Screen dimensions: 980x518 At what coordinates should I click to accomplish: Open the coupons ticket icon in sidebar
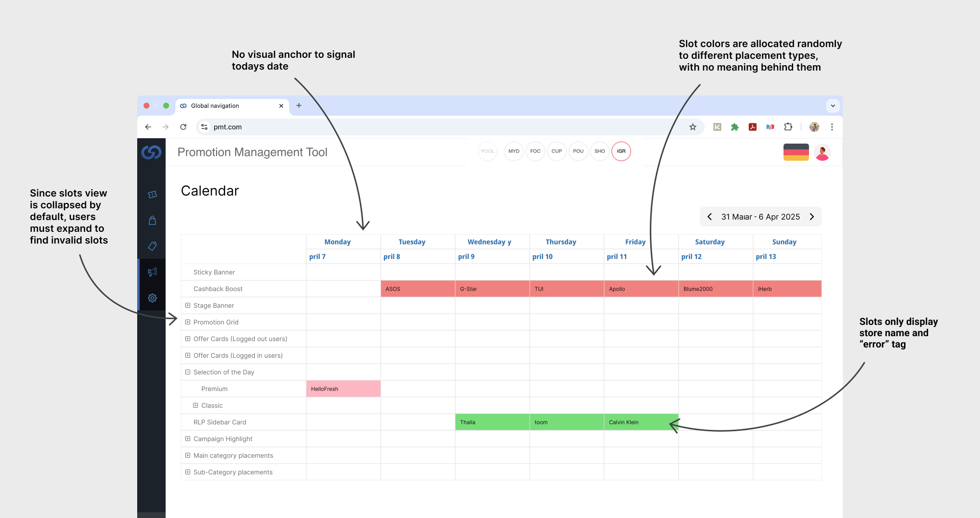click(x=152, y=195)
